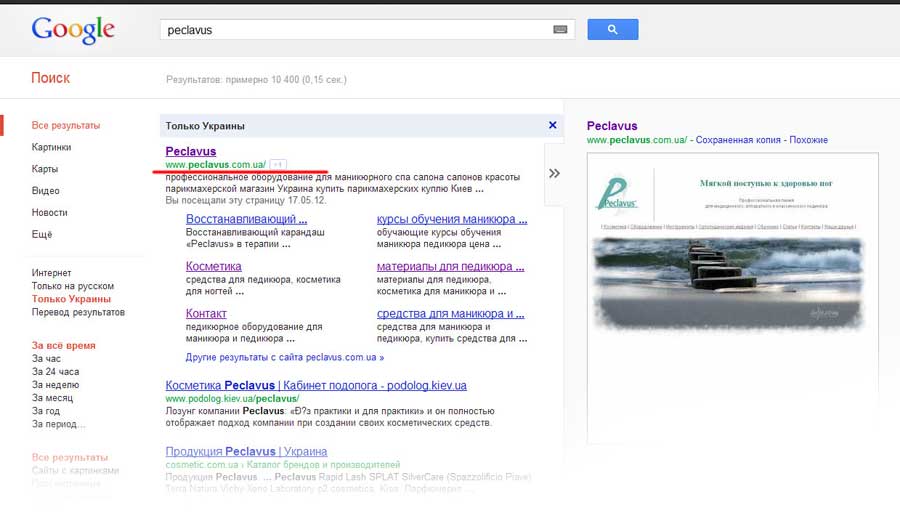The height and width of the screenshot is (513, 900).
Task: Choose Перевод результатов option
Action: point(78,312)
